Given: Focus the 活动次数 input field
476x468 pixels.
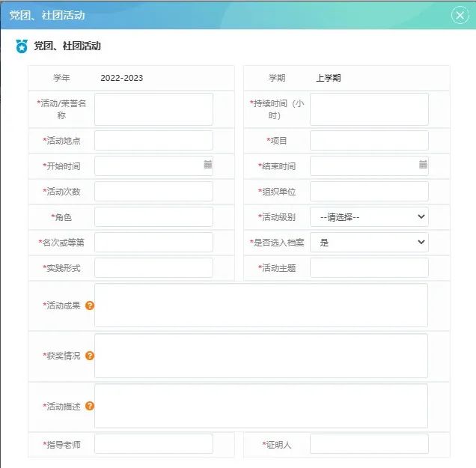Looking at the screenshot, I should pos(153,192).
